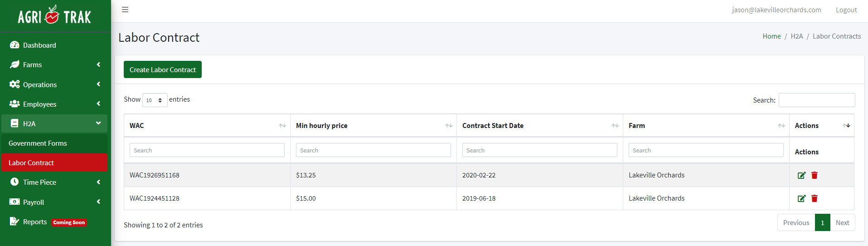Toggle the hamburger sidebar menu icon
The width and height of the screenshot is (868, 246).
(125, 10)
